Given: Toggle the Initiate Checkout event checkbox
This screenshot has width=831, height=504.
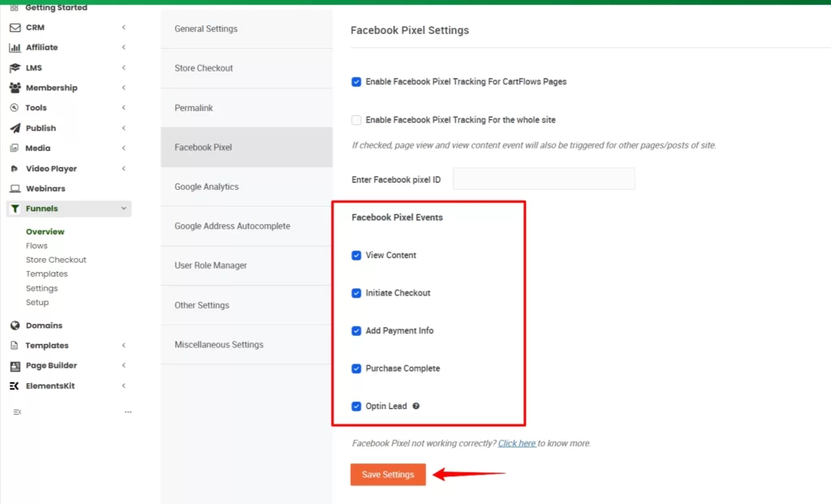Looking at the screenshot, I should (356, 293).
